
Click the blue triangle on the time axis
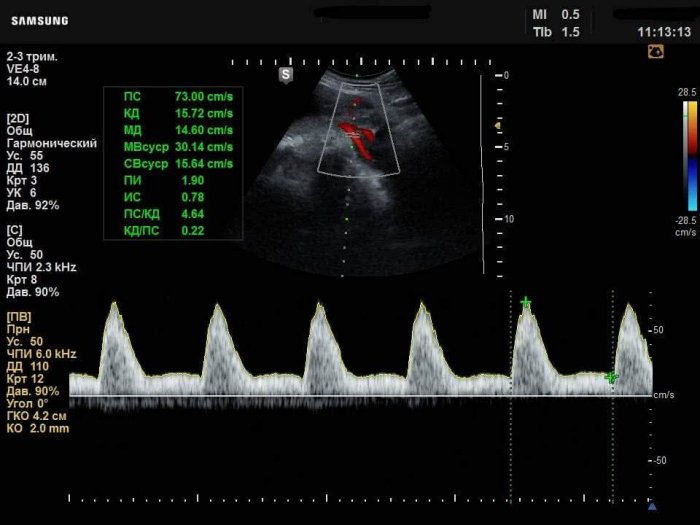point(652,506)
